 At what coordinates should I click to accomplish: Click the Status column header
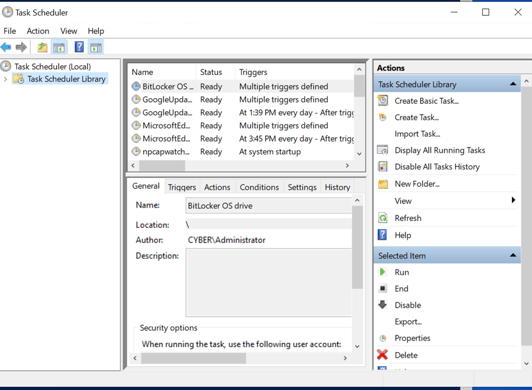coord(215,72)
